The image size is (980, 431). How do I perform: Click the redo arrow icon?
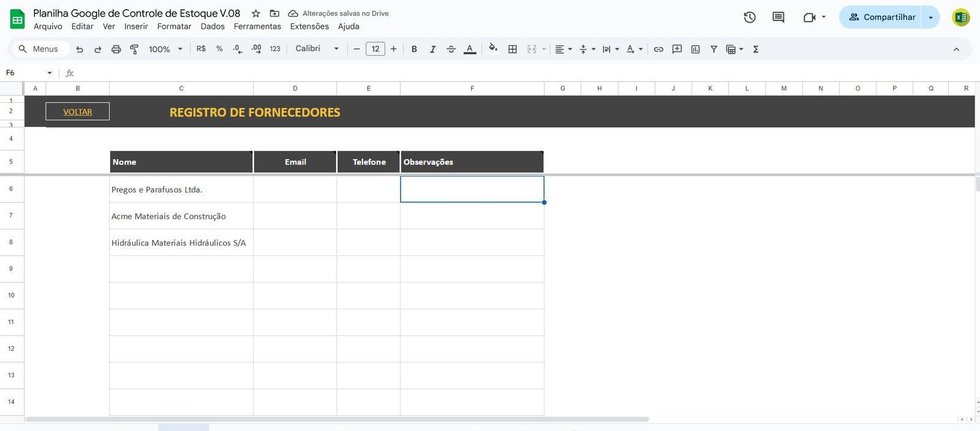coord(97,49)
